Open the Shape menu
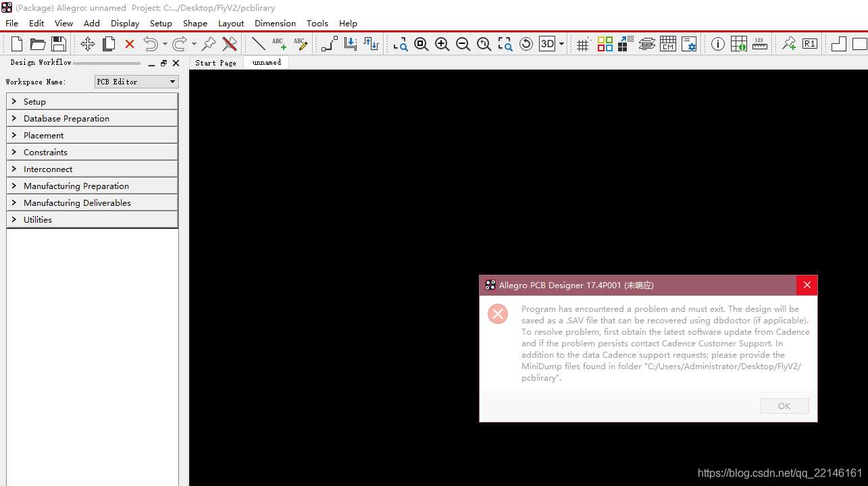This screenshot has width=868, height=486. point(195,23)
